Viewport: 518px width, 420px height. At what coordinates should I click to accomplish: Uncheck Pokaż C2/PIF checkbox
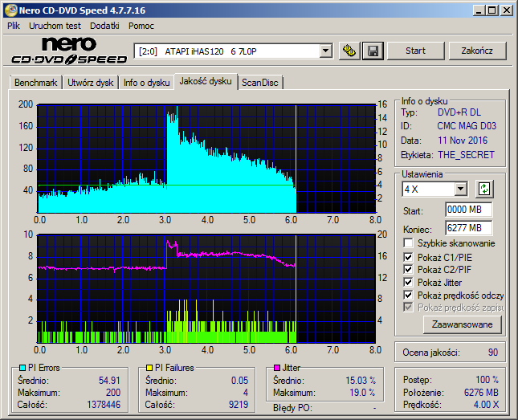pos(408,269)
